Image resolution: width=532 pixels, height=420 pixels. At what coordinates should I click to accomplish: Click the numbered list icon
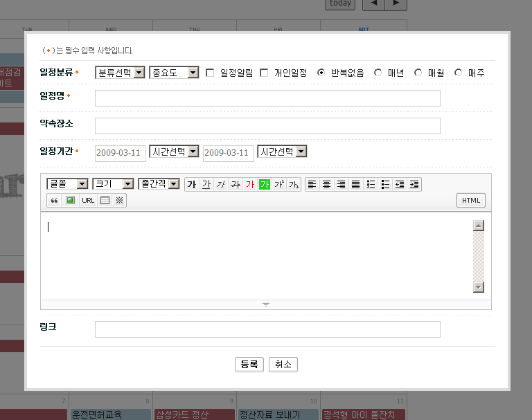[x=371, y=184]
